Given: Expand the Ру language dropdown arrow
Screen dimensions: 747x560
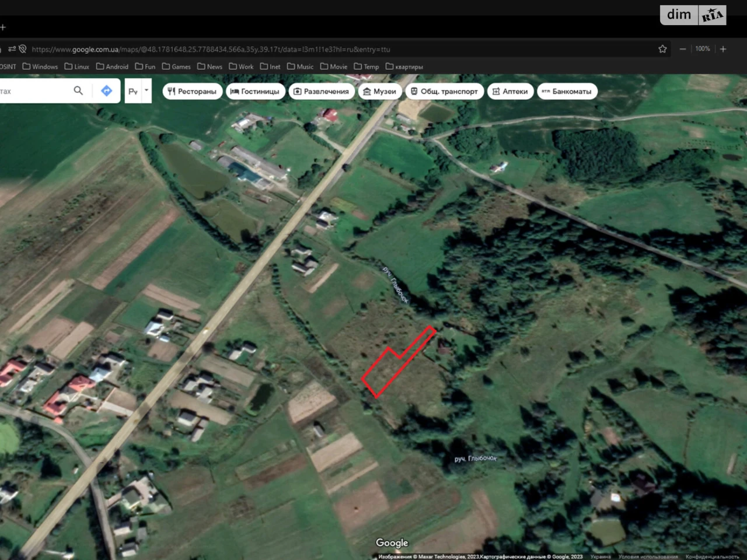Looking at the screenshot, I should [x=146, y=90].
